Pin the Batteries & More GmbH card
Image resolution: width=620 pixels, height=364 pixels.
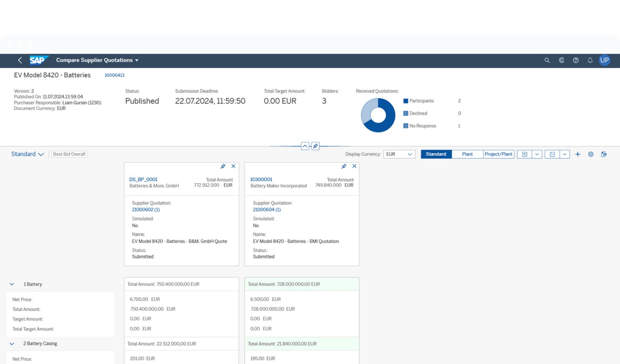click(x=223, y=166)
